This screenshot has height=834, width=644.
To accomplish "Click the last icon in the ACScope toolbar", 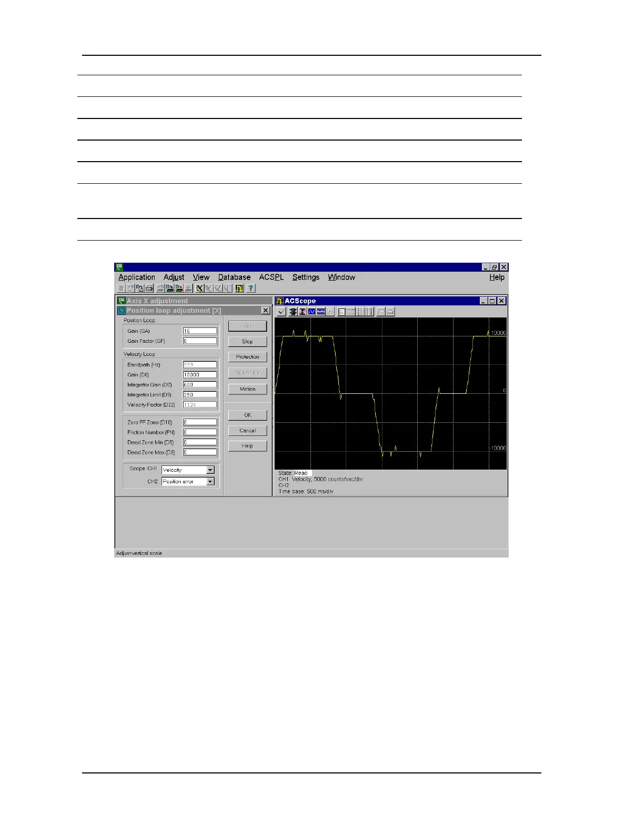I will (x=390, y=312).
